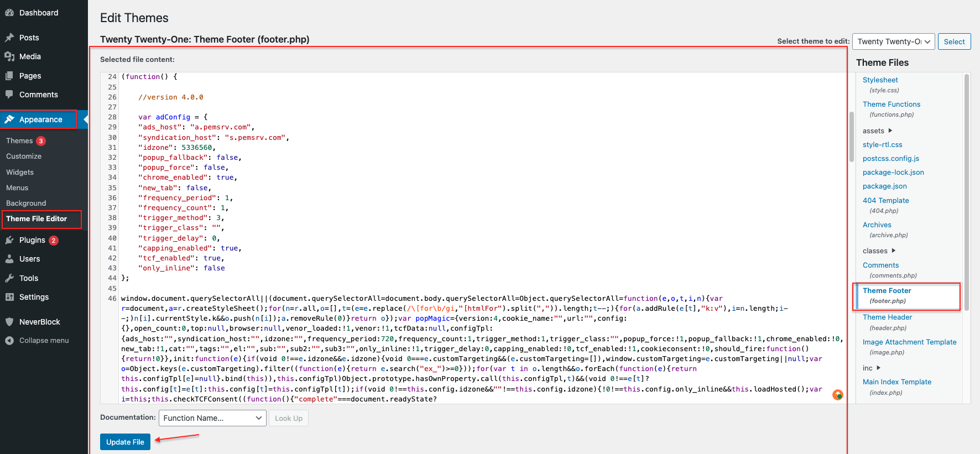Click the red Plugins update count badge

tap(54, 241)
